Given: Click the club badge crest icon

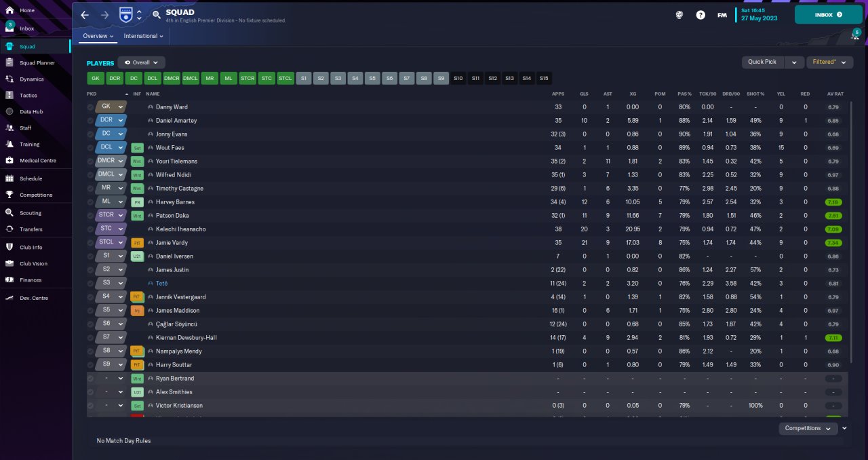Looking at the screenshot, I should point(125,14).
